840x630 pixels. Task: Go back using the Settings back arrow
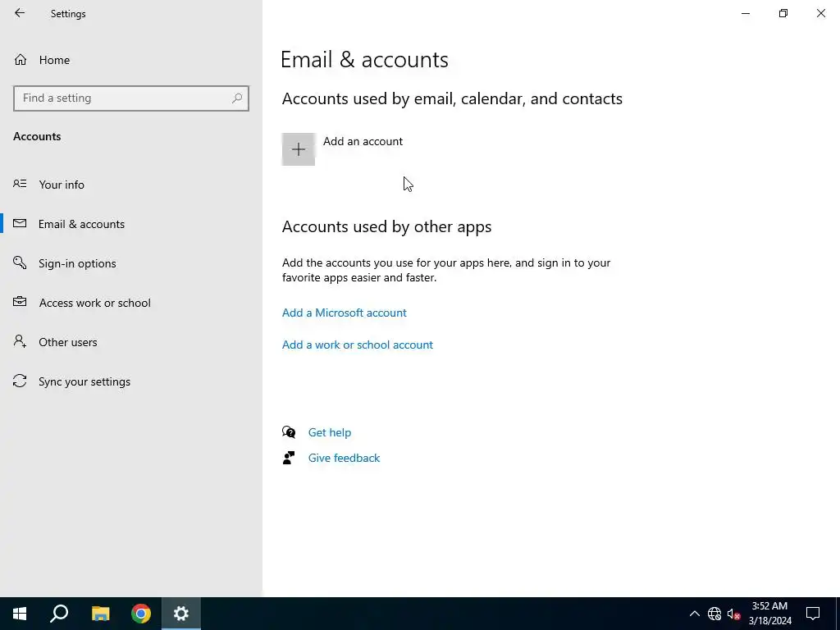[20, 13]
